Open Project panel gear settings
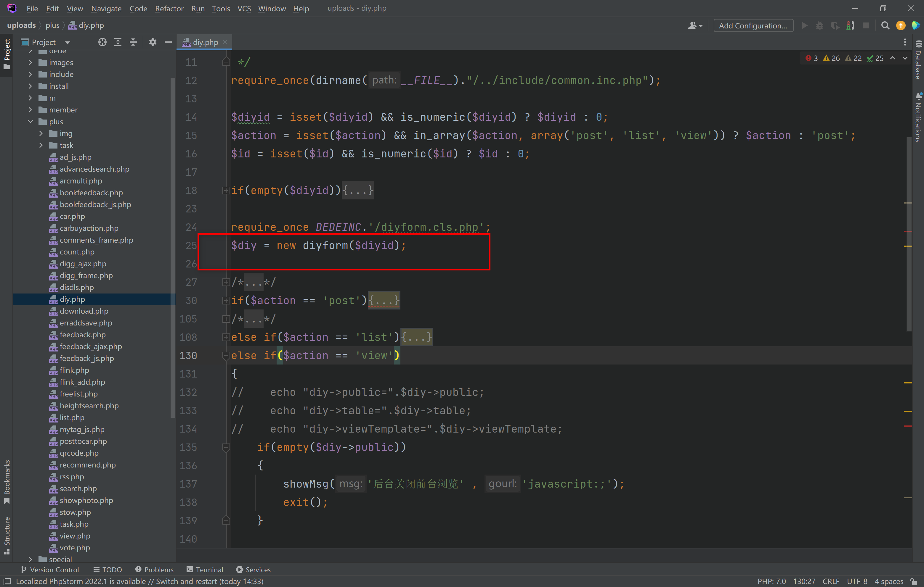924x587 pixels. (153, 42)
